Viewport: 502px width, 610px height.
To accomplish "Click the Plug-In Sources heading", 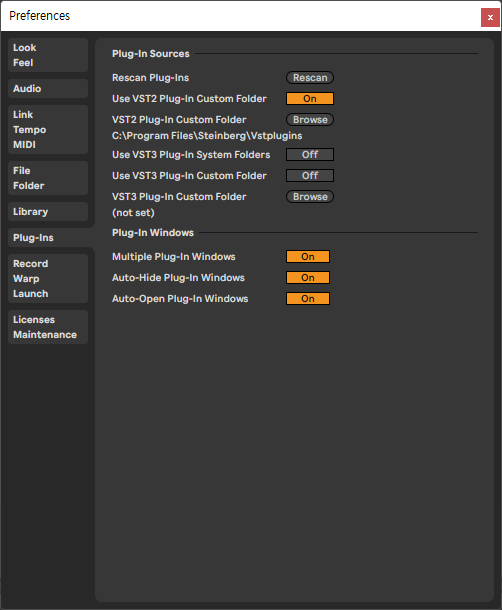I will [x=151, y=54].
